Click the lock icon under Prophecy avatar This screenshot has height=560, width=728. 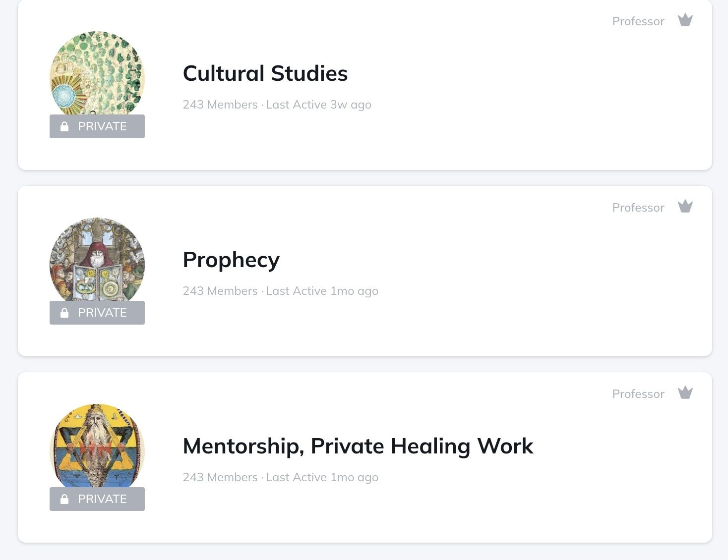click(64, 313)
